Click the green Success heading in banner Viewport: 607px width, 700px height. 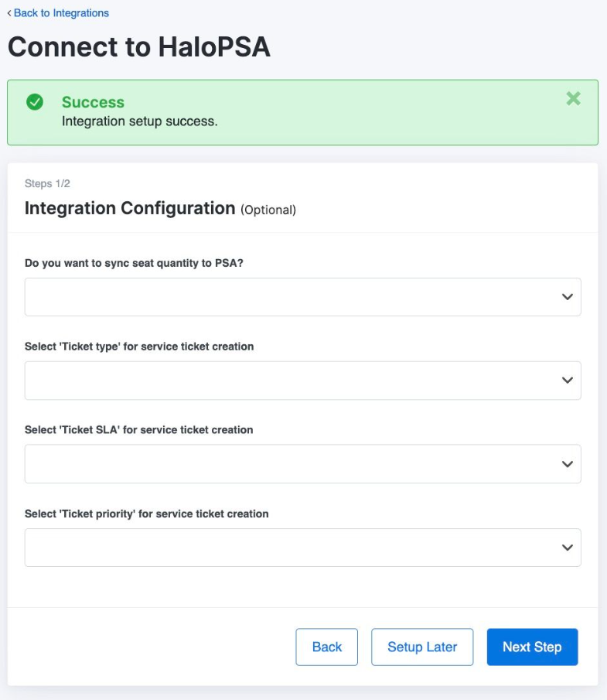[93, 102]
